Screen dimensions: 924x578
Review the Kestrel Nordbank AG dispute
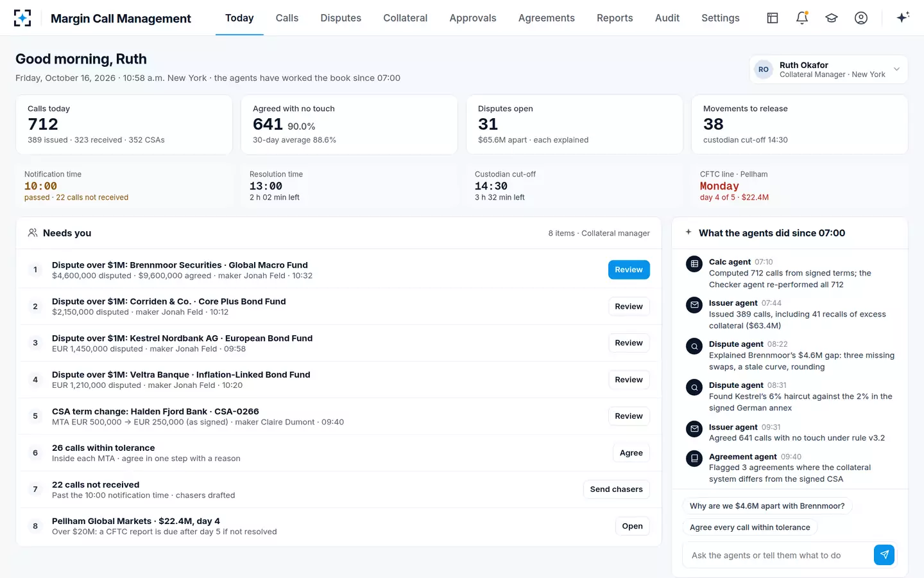tap(629, 343)
